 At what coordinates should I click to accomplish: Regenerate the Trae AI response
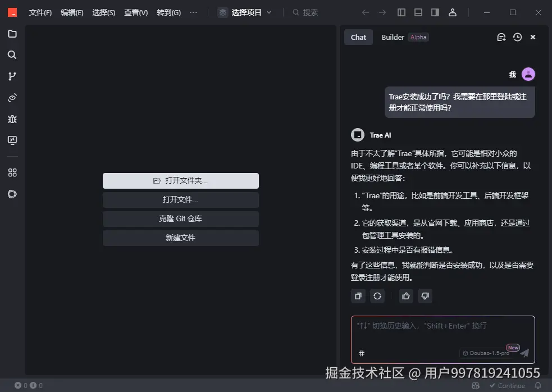click(x=377, y=296)
